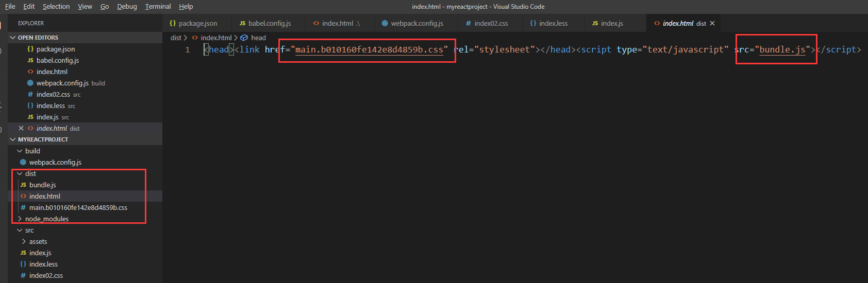Screen dimensions: 868x283
Task: Open the Debug menu
Action: [x=127, y=7]
